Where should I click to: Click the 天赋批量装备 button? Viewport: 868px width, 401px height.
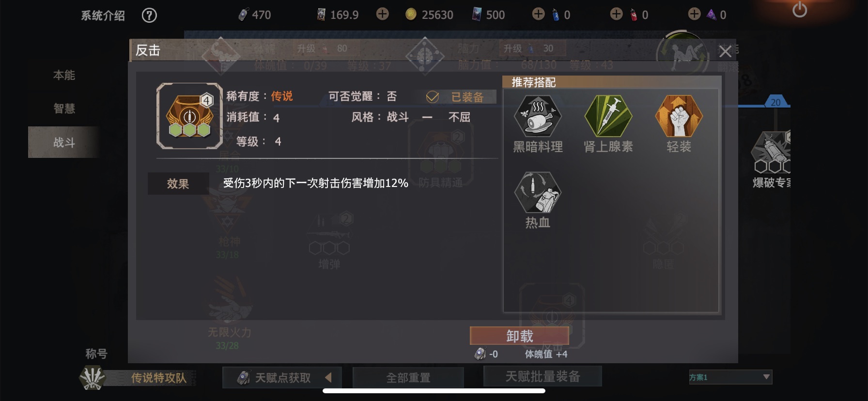pyautogui.click(x=542, y=376)
